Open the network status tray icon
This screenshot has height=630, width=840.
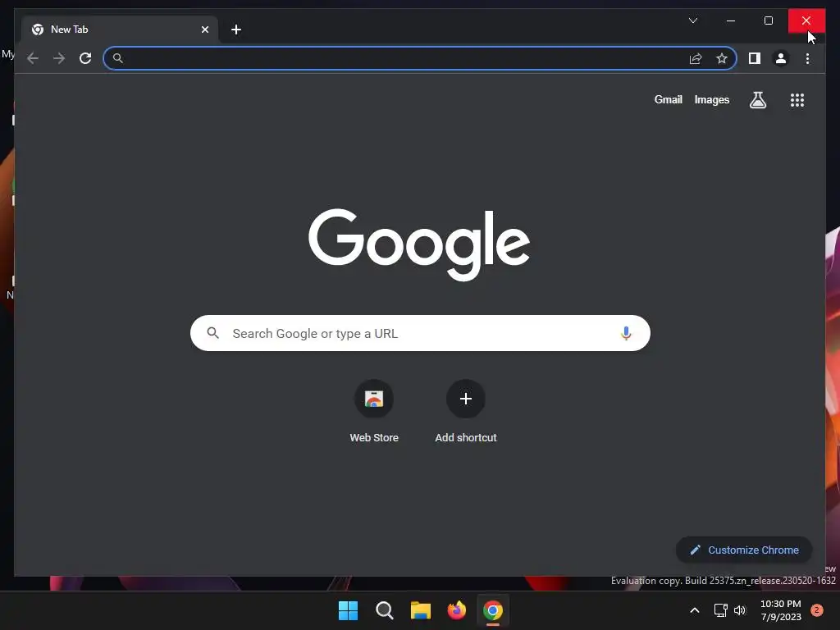pos(720,610)
